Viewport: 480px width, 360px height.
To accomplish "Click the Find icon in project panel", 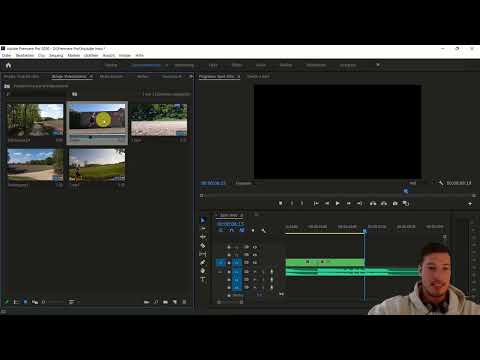I will (x=156, y=302).
